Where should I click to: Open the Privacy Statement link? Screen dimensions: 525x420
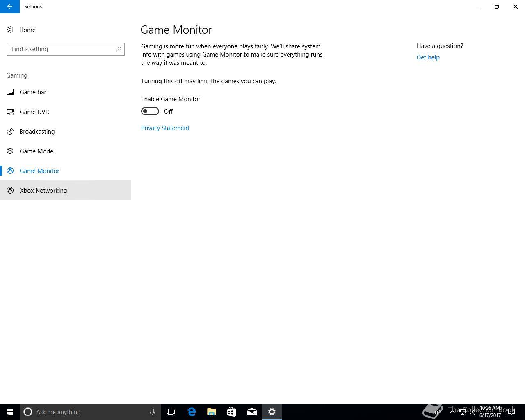(x=165, y=128)
